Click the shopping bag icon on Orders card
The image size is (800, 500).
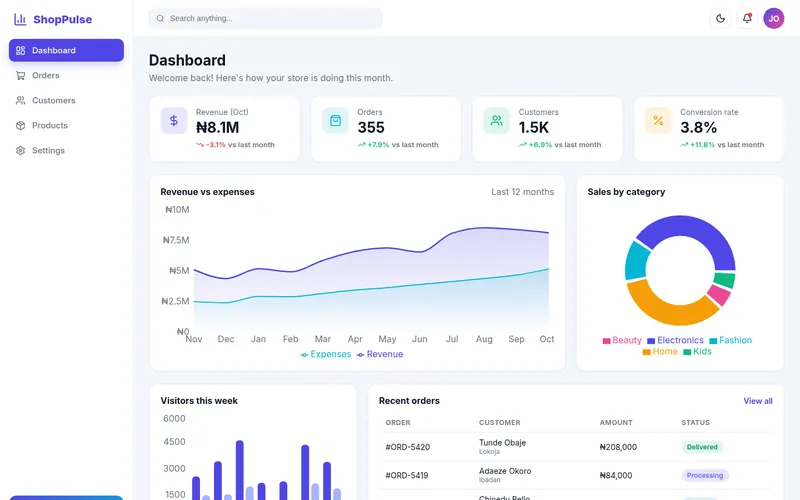pyautogui.click(x=335, y=120)
